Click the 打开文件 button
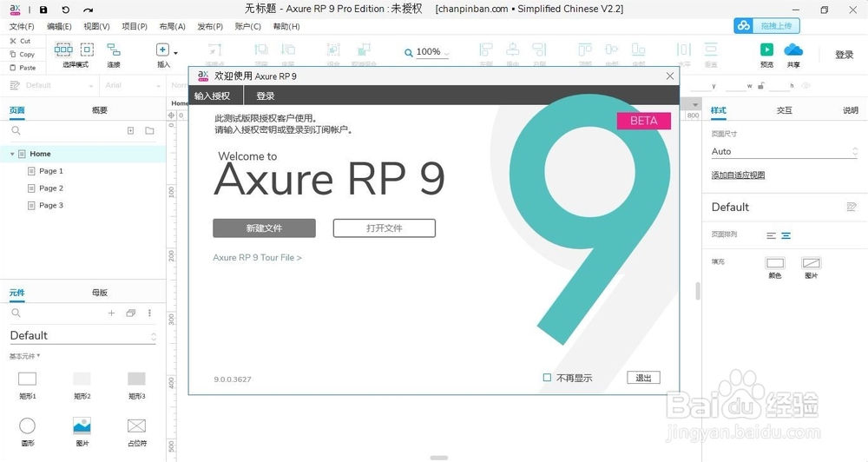 coord(385,228)
